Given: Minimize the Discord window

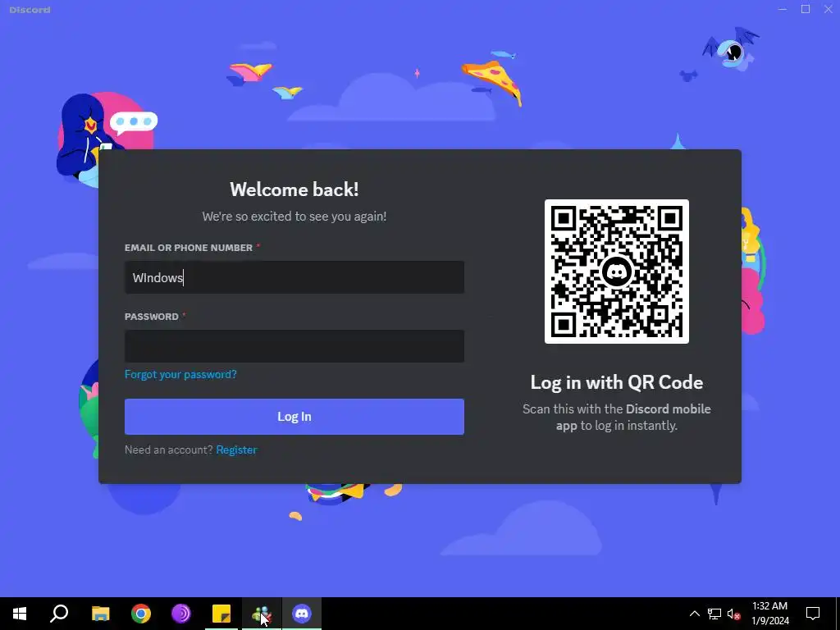Looking at the screenshot, I should 783,9.
